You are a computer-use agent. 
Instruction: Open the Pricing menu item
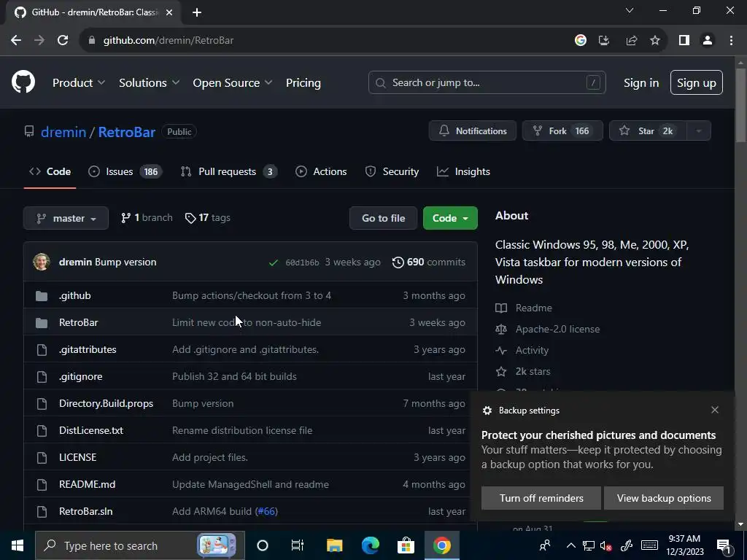tap(303, 83)
